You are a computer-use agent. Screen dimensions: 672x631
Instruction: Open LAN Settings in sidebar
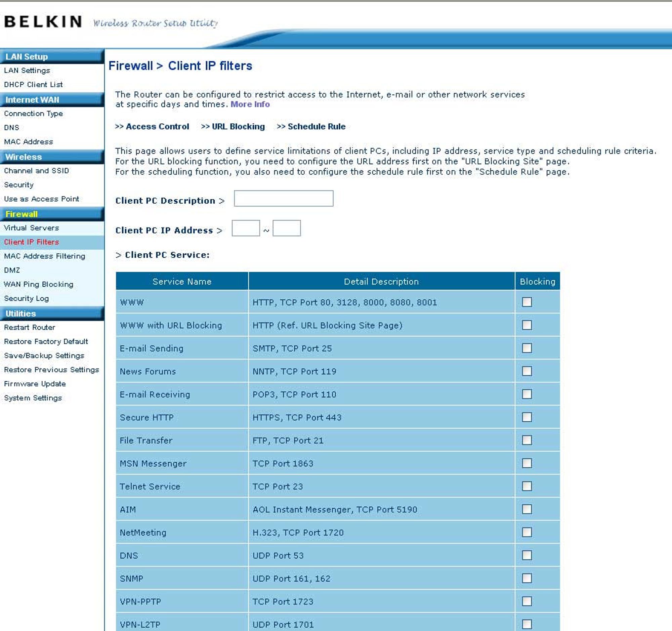[27, 70]
